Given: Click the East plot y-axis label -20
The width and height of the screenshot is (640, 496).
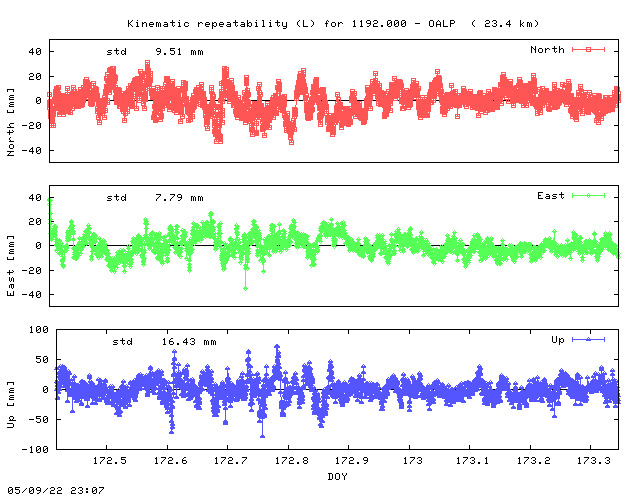Looking at the screenshot, I should tap(32, 270).
